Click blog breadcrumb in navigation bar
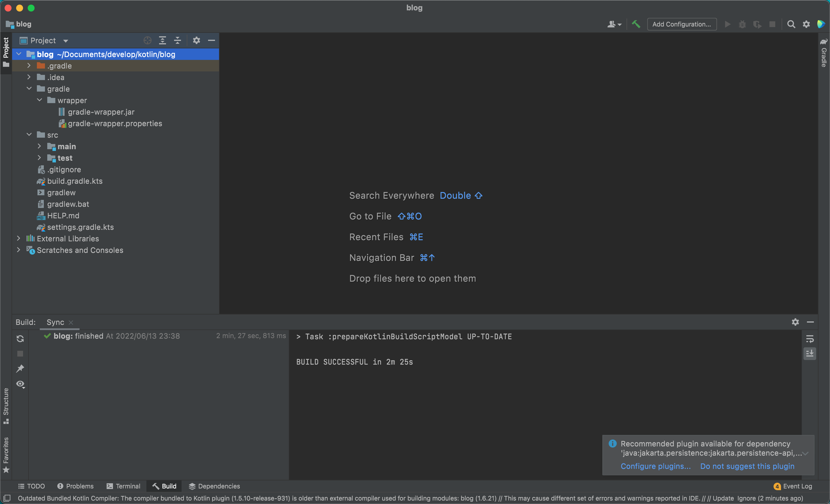 tap(19, 24)
